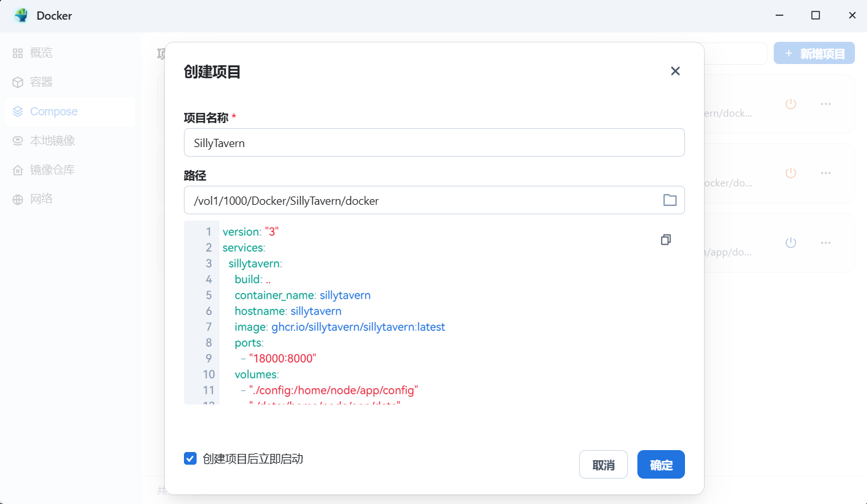Switch to 网络 in the sidebar
The height and width of the screenshot is (504, 867).
pyautogui.click(x=70, y=199)
